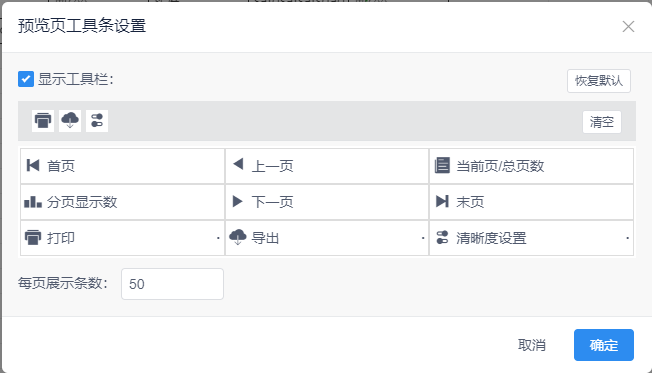
Task: Toggle the 打印 print option
Action: click(122, 238)
